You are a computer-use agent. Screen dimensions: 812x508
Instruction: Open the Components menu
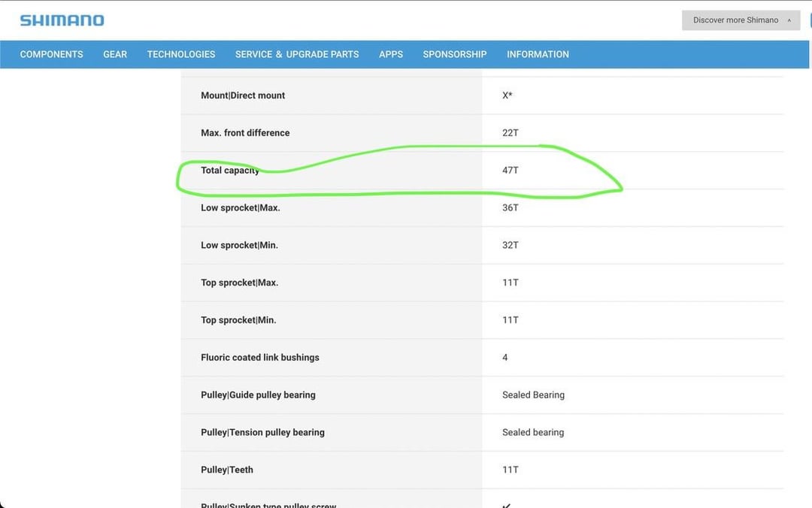[51, 54]
